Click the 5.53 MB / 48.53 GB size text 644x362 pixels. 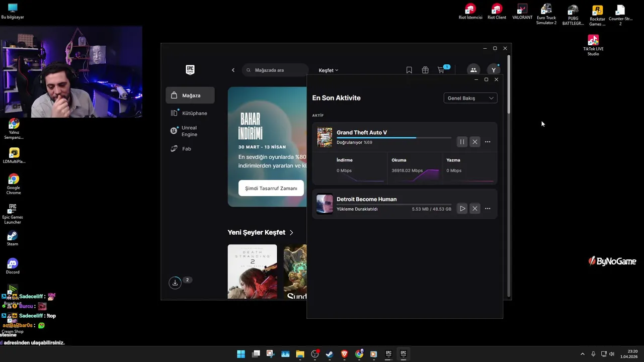432,209
